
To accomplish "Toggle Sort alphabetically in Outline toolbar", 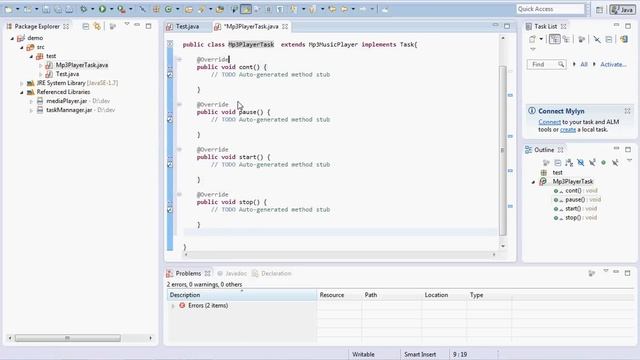I will pos(569,162).
